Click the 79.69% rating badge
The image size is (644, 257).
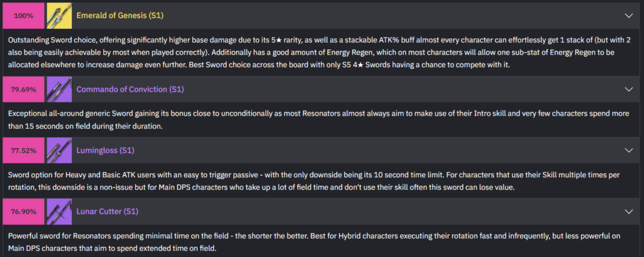[24, 89]
